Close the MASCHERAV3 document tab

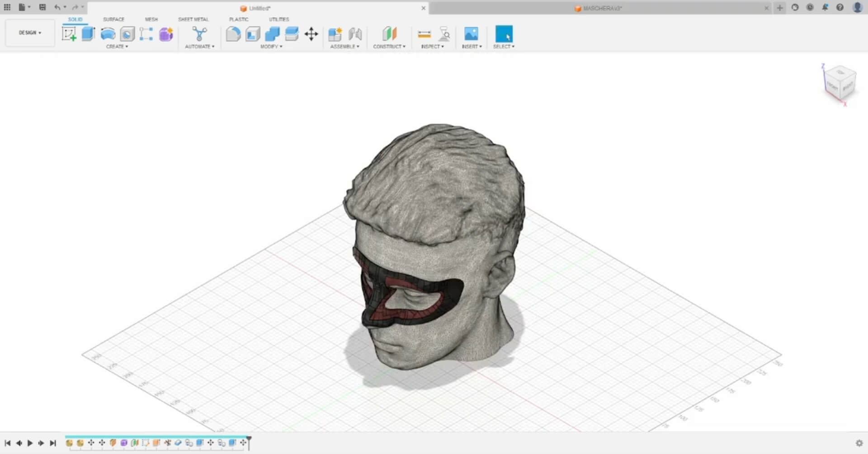pyautogui.click(x=766, y=8)
